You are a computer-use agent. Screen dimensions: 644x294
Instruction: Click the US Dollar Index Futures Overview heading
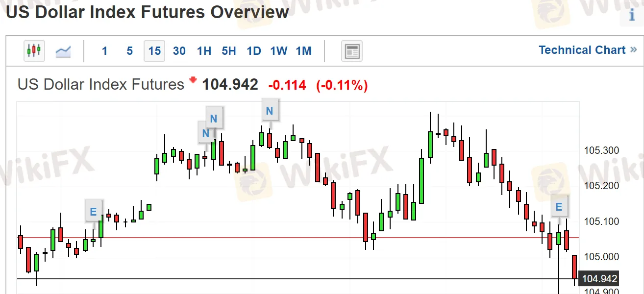pyautogui.click(x=147, y=12)
